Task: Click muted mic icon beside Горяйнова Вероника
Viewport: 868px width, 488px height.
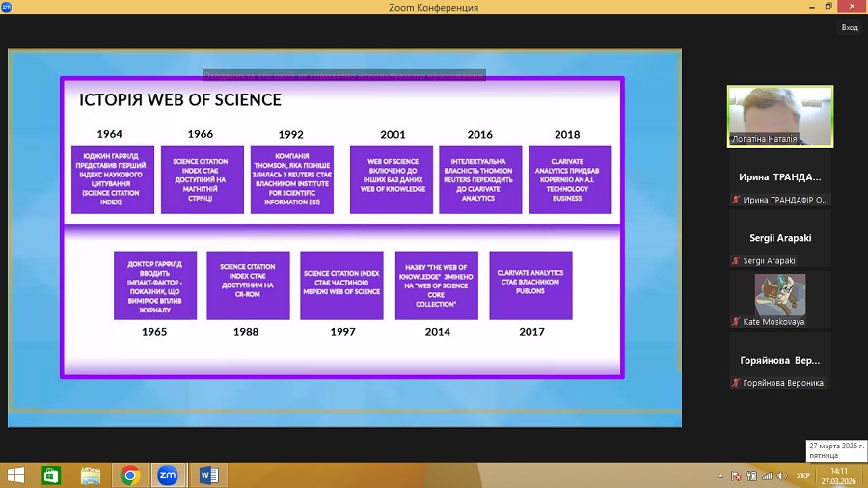Action: click(x=735, y=383)
